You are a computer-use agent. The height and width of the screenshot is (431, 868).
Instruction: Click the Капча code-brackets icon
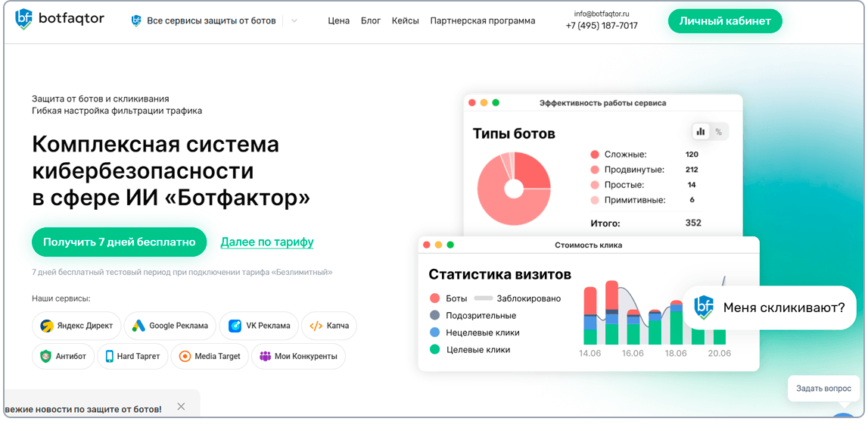[316, 326]
